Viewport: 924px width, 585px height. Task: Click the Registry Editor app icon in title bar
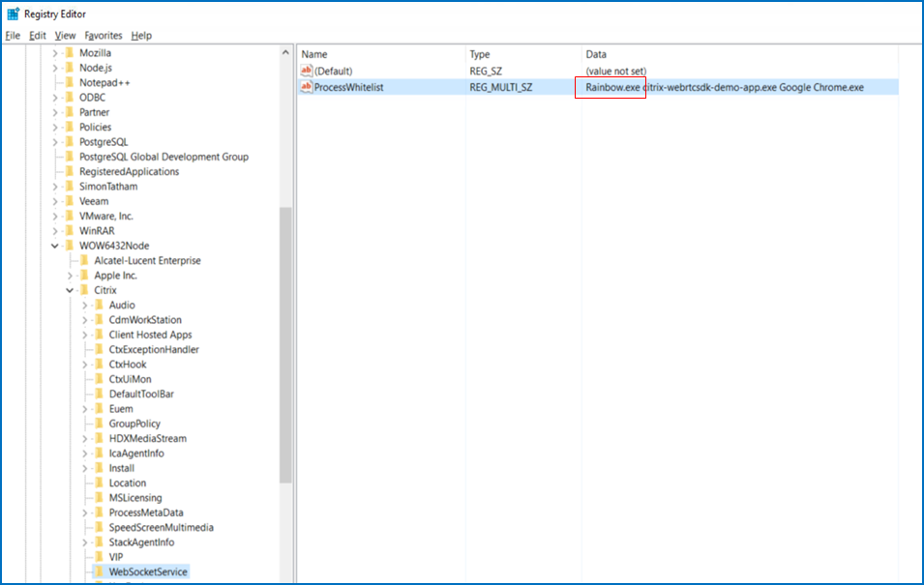pos(13,14)
